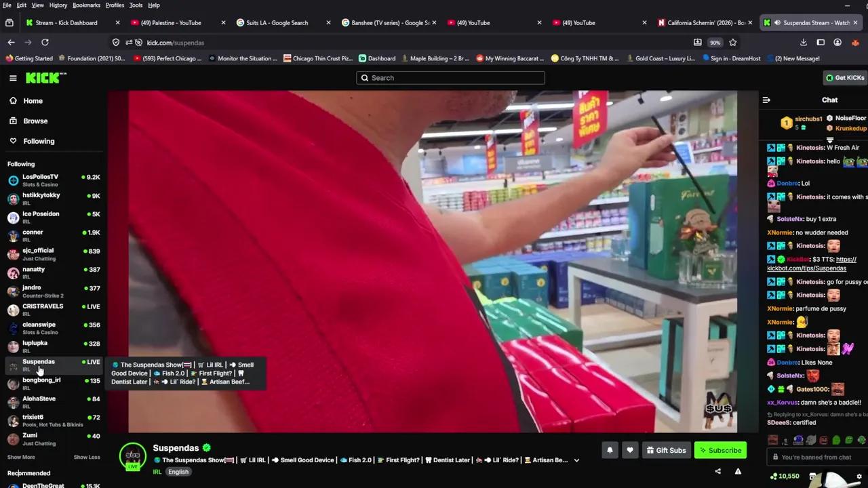
Task: Click the notification bell for Suspendas
Action: (610, 450)
